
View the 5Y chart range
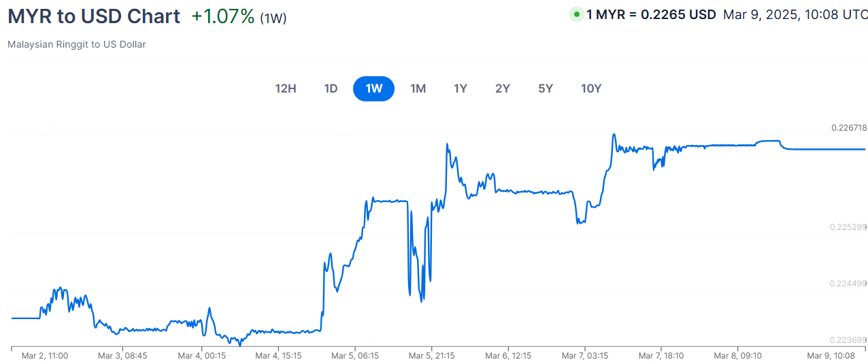pos(546,88)
